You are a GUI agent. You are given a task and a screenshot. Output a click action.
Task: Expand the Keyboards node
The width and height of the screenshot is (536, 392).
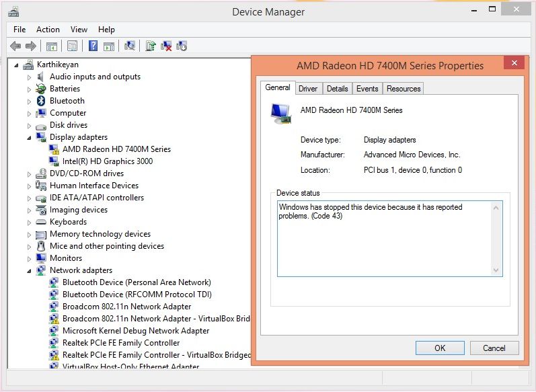[29, 223]
